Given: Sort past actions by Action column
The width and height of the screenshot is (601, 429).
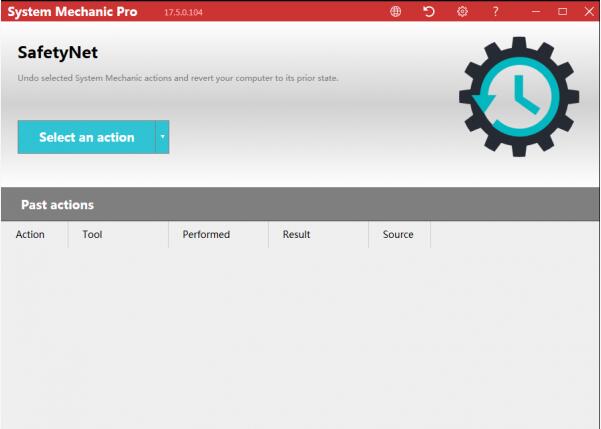Looking at the screenshot, I should pyautogui.click(x=34, y=234).
